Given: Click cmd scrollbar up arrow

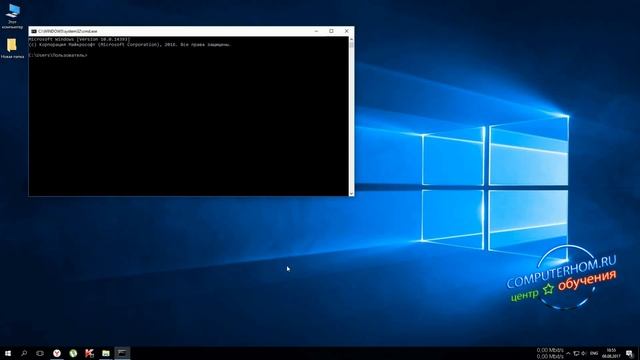Looking at the screenshot, I should tap(351, 40).
